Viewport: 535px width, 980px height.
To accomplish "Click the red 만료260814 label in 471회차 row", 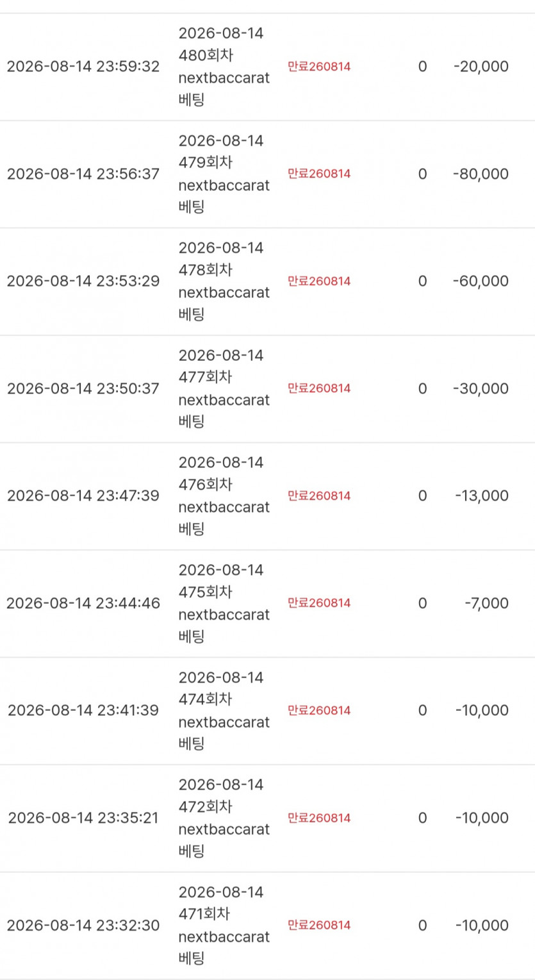I will (x=319, y=926).
